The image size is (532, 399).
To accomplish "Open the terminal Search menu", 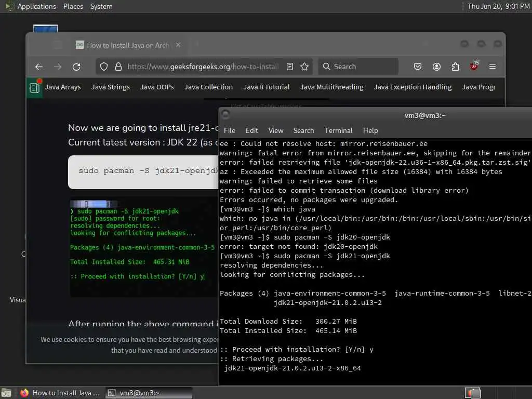I will pyautogui.click(x=303, y=130).
